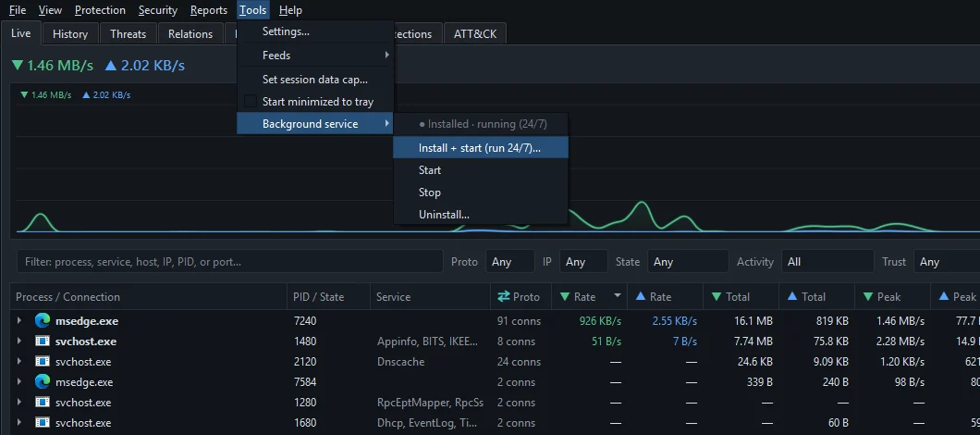
Task: Click the 926 KB/s download rate cell
Action: (x=599, y=321)
